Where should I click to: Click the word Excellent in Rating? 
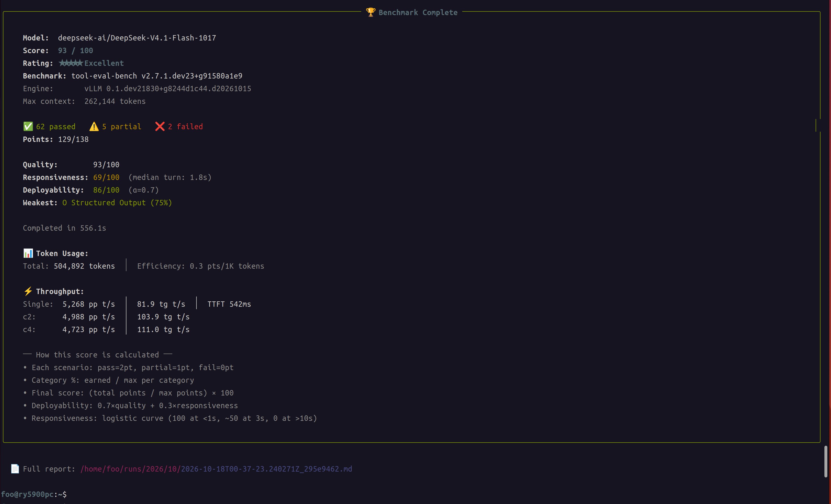pyautogui.click(x=104, y=63)
